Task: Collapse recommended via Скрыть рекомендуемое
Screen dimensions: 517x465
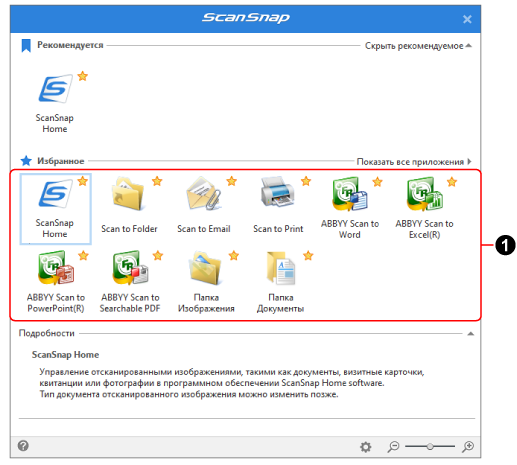Action: pos(418,46)
